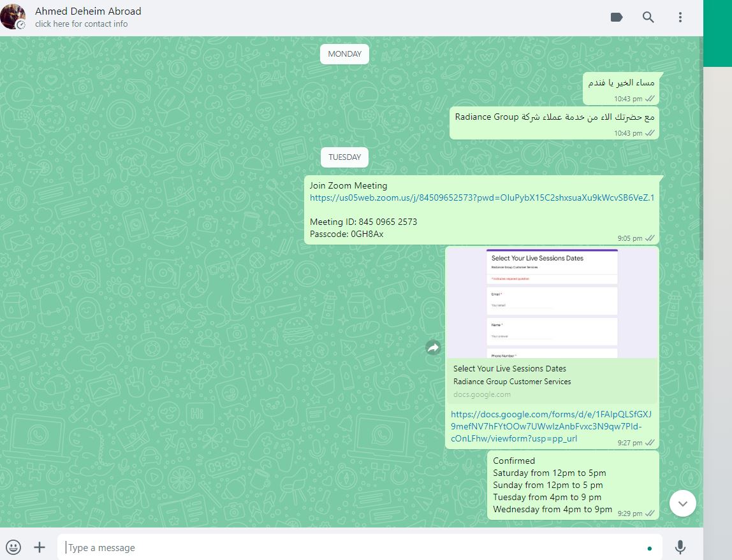Click the chat vertical scrollbar

point(701,149)
